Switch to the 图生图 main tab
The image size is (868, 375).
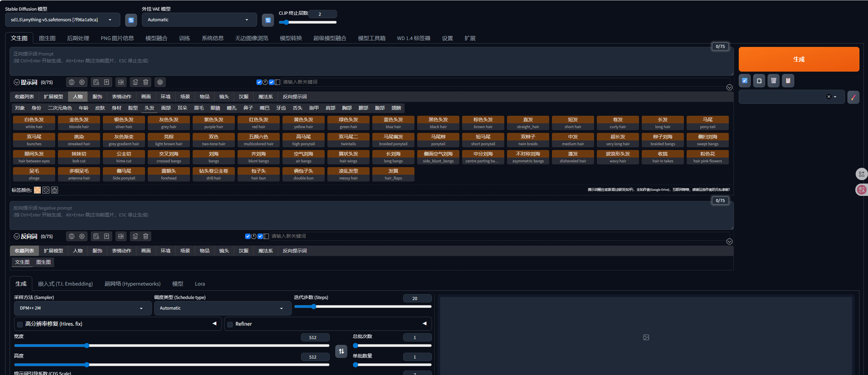click(47, 38)
